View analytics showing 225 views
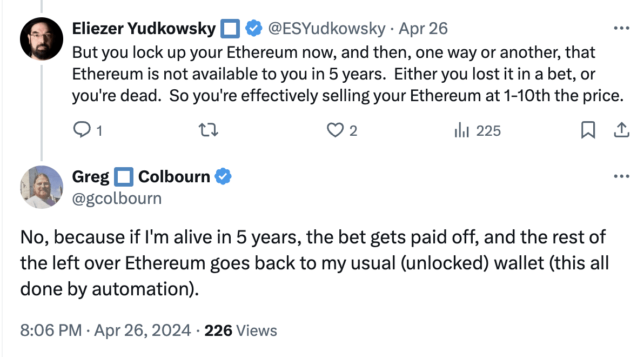The height and width of the screenshot is (357, 644). point(477,130)
